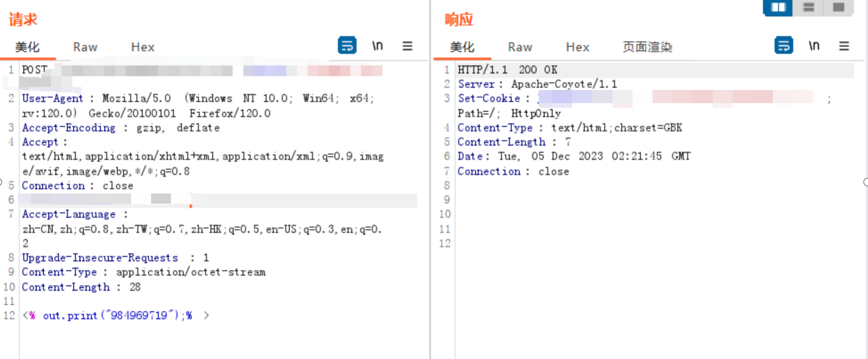Screen dimensions: 868x359
Task: Toggle word wrap icon in request panel
Action: [347, 45]
